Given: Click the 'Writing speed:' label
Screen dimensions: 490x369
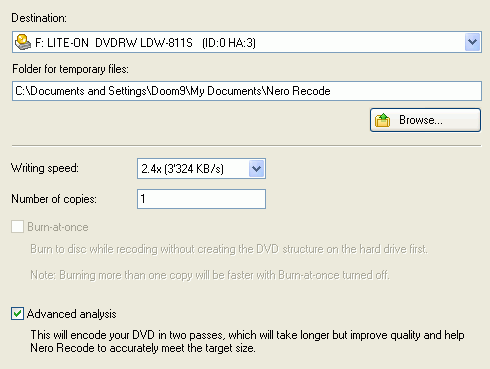Looking at the screenshot, I should click(x=45, y=168).
